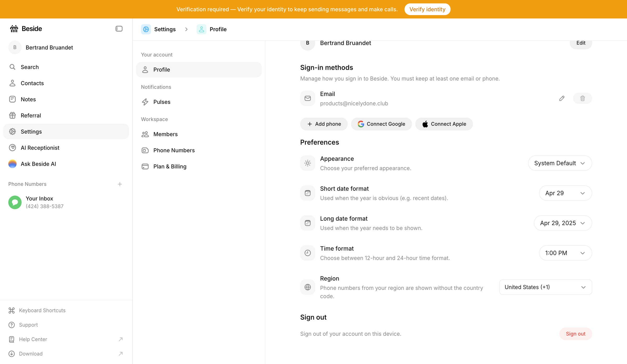Open the Time format 1:00 PM dropdown

[565, 253]
